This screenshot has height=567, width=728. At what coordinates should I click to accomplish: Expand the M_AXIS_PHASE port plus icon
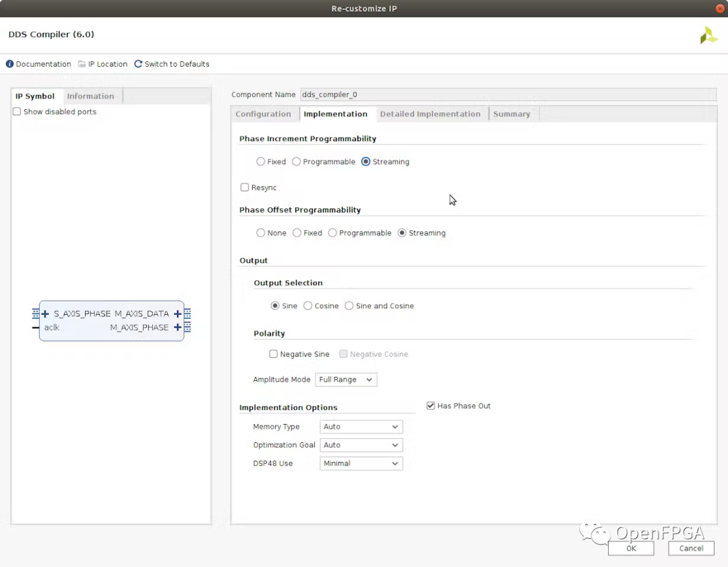click(177, 328)
